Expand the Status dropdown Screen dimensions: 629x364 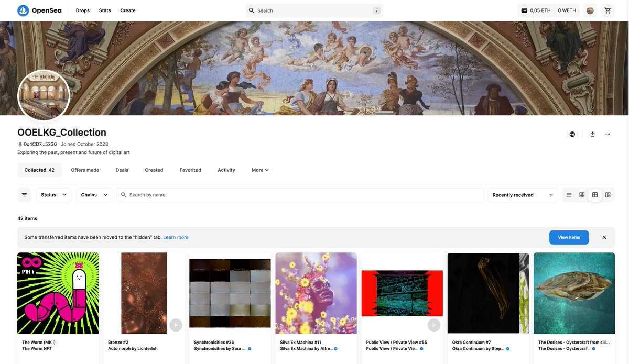(x=54, y=195)
